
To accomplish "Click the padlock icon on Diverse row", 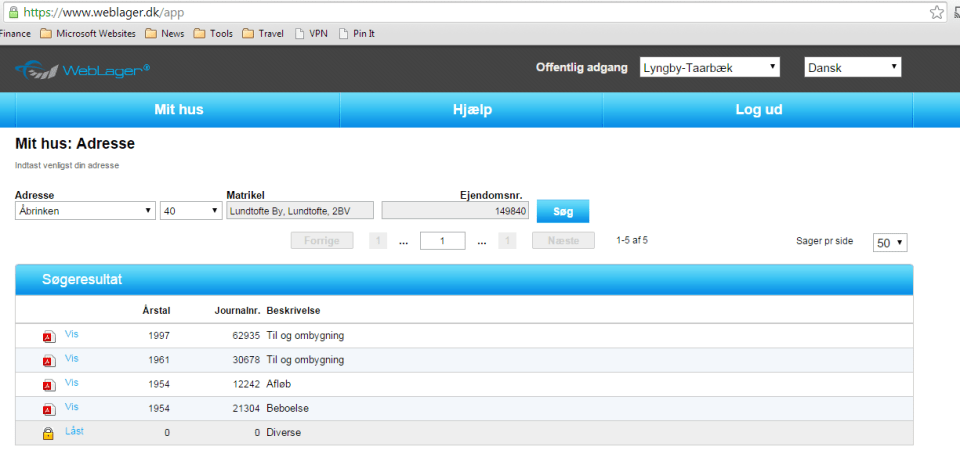I will pyautogui.click(x=48, y=434).
